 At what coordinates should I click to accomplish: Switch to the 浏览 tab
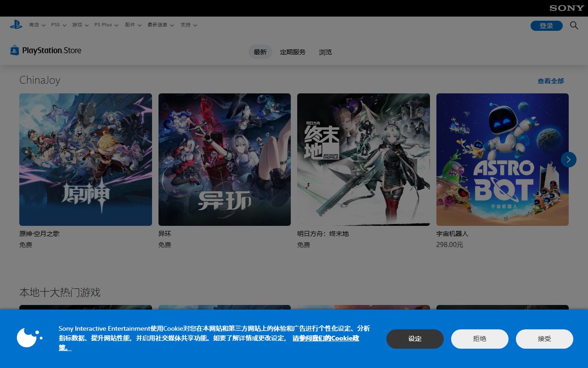tap(325, 52)
